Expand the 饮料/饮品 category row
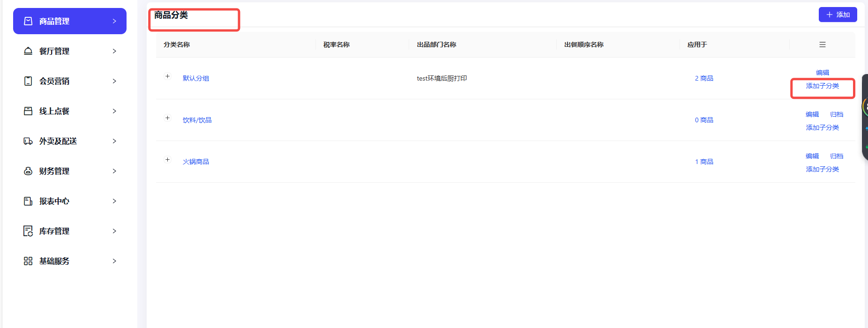The height and width of the screenshot is (328, 868). tap(167, 118)
